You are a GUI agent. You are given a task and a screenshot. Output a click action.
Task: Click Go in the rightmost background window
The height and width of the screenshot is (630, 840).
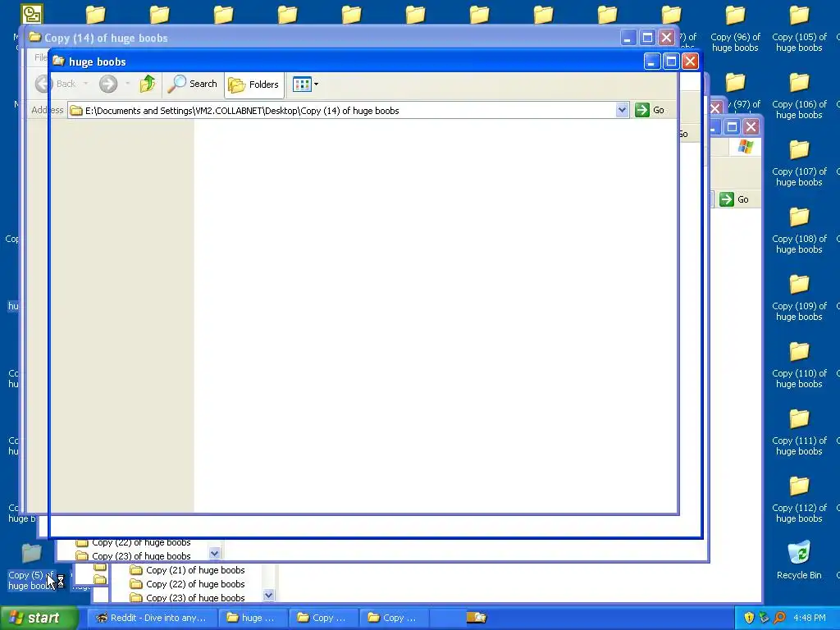(x=734, y=199)
